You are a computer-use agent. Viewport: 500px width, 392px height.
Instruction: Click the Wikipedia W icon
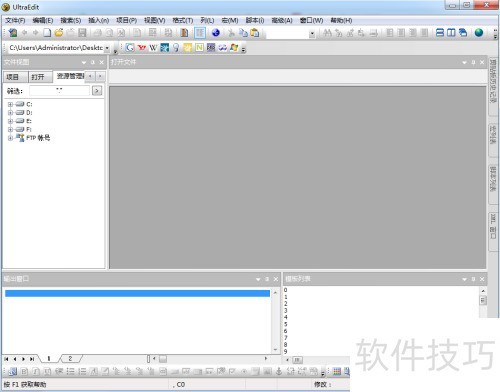[153, 48]
